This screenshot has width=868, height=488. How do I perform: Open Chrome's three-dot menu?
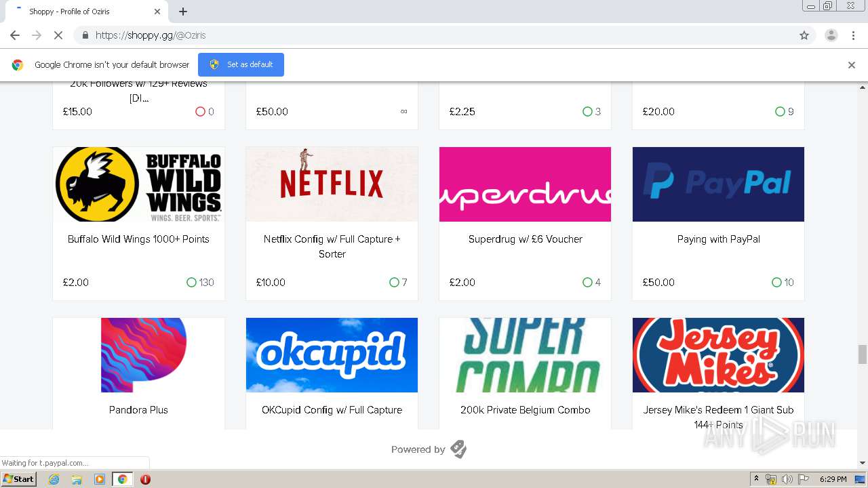tap(853, 35)
